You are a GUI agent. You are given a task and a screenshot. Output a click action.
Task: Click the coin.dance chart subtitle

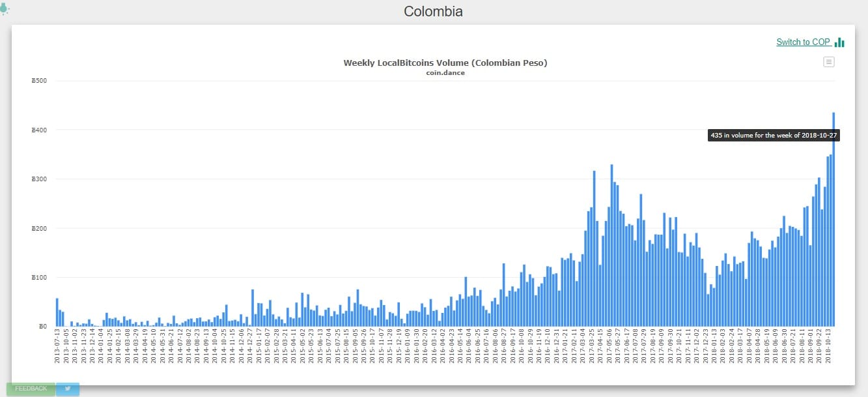(x=445, y=72)
